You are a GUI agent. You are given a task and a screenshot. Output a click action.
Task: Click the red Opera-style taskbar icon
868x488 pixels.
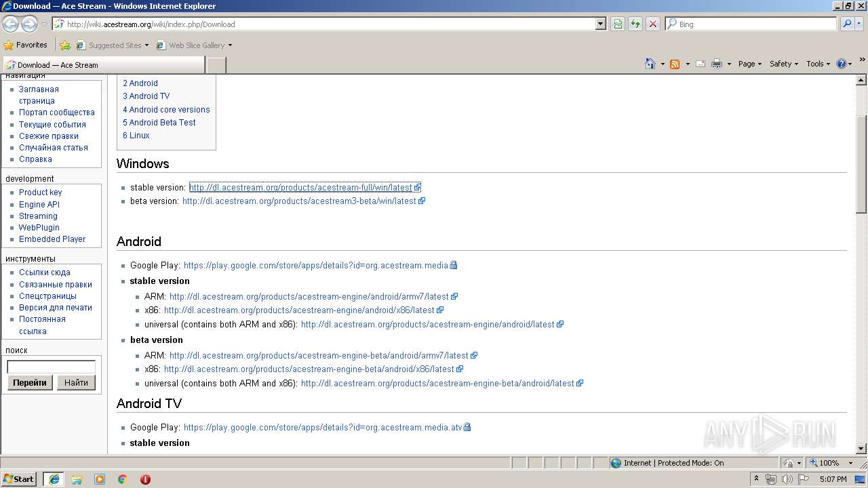pos(145,479)
